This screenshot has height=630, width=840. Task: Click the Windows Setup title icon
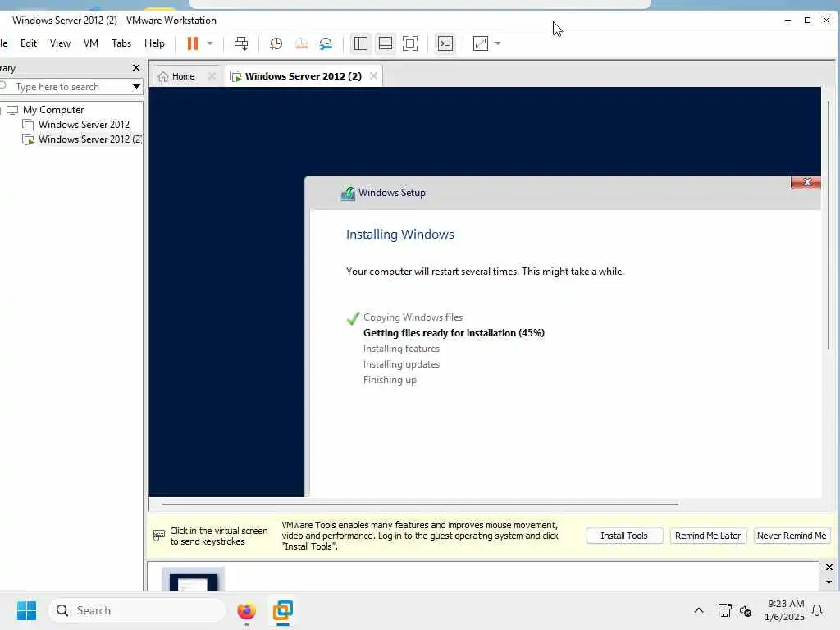point(348,193)
